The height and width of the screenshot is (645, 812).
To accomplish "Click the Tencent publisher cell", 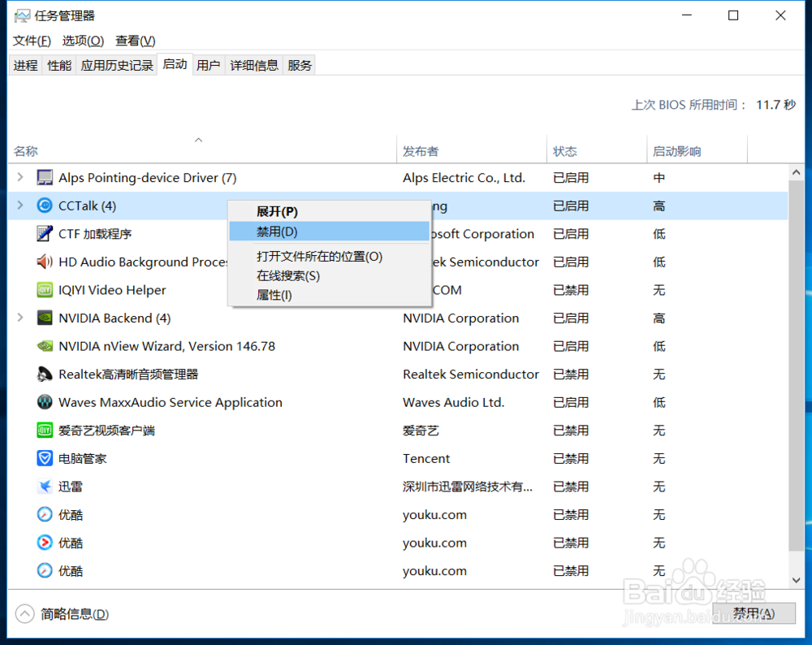I will (x=426, y=458).
